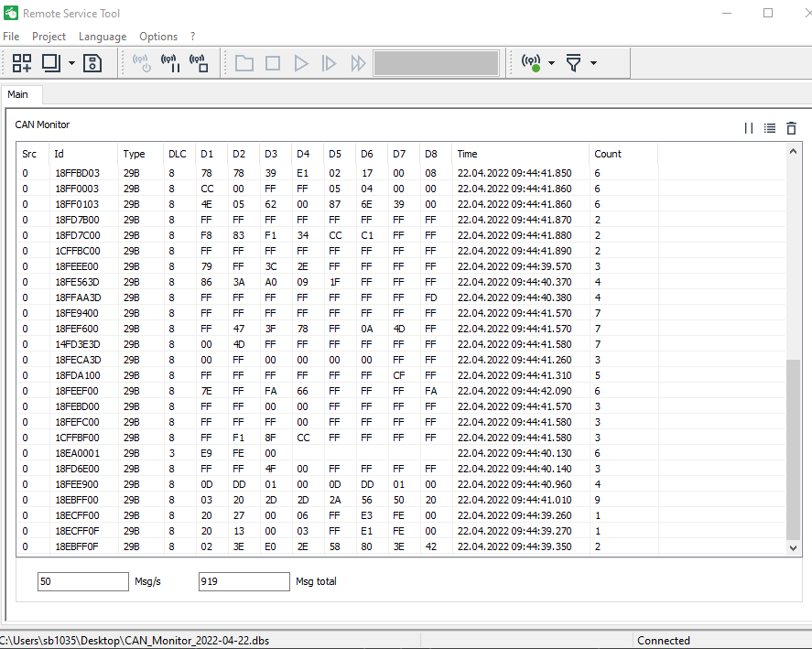Open the Language menu

(x=103, y=37)
